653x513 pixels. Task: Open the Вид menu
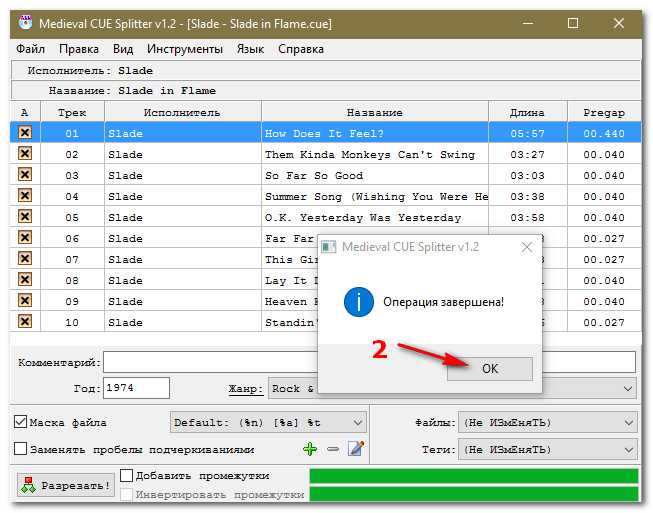pyautogui.click(x=123, y=49)
